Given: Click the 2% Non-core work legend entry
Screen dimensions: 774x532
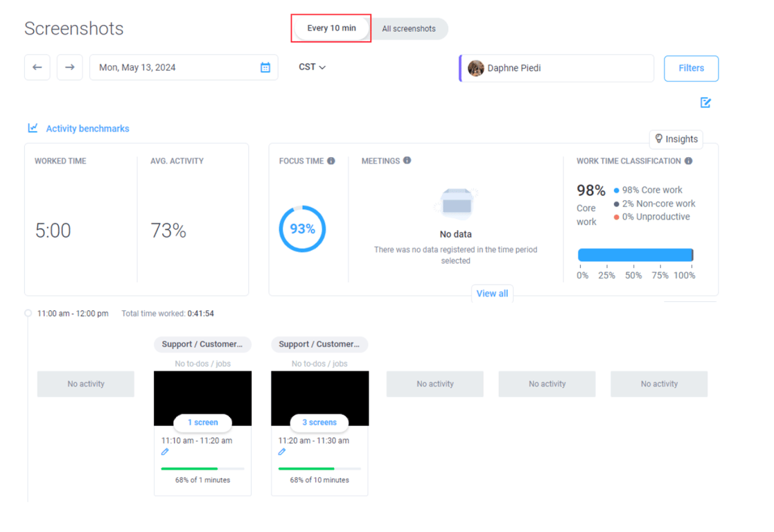Looking at the screenshot, I should click(655, 204).
